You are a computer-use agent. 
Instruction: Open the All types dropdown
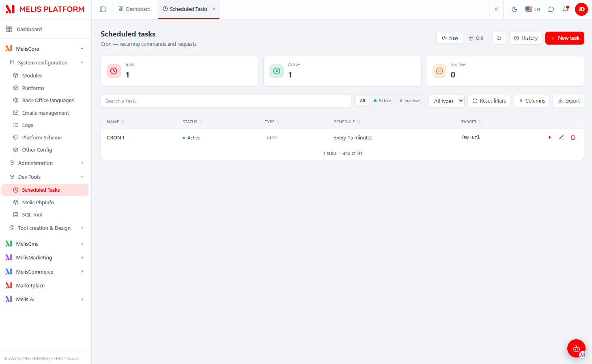pyautogui.click(x=446, y=101)
